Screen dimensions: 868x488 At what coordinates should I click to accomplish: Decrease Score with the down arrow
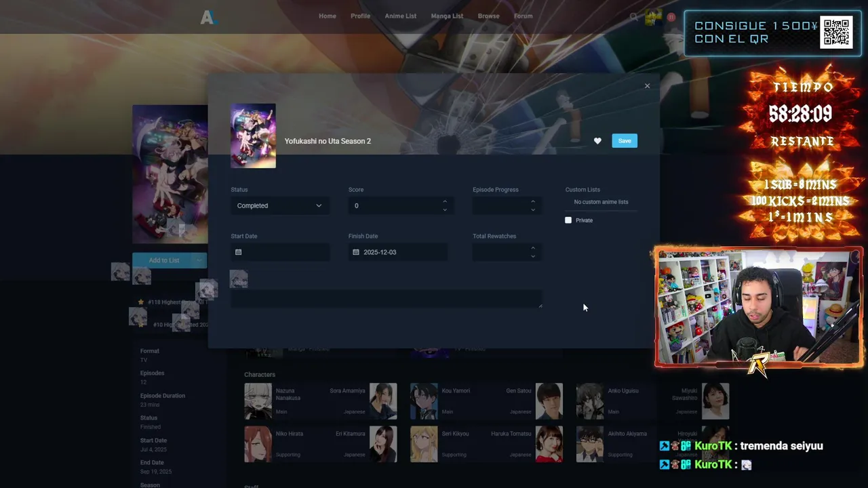click(x=445, y=209)
